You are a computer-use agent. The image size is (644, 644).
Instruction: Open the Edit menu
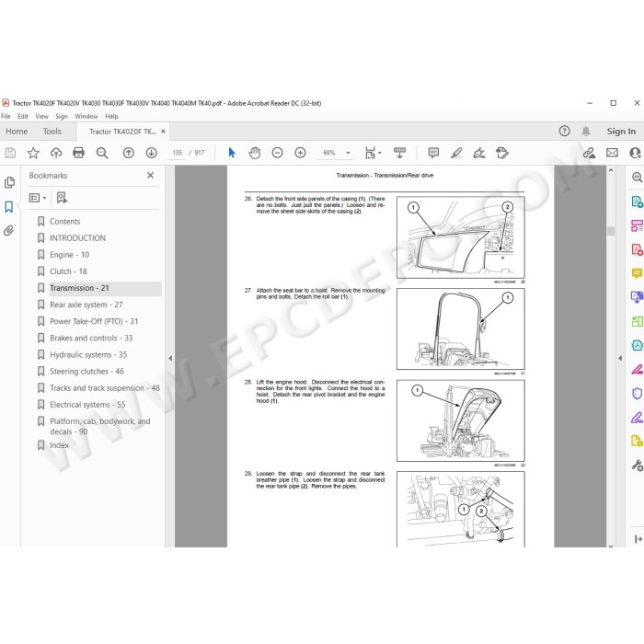click(23, 117)
